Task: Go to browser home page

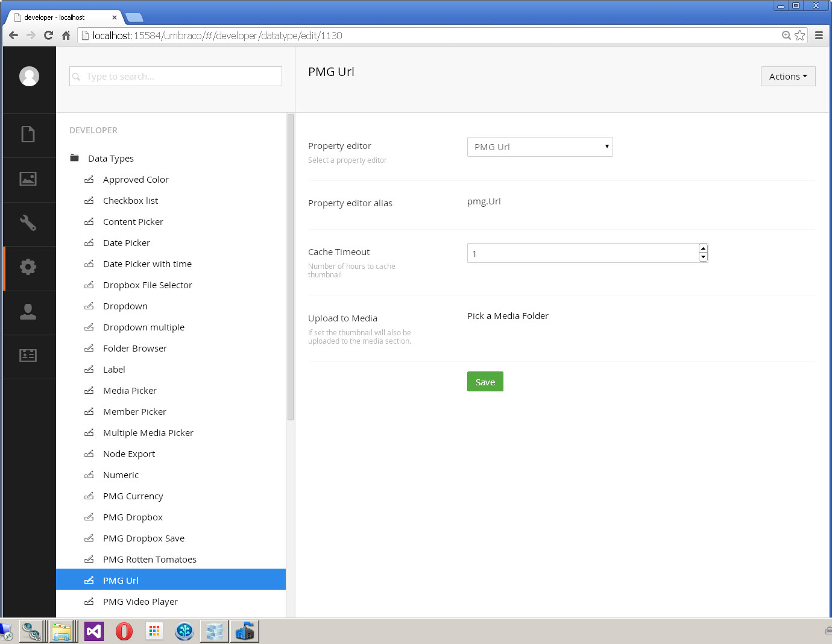Action: pos(66,36)
